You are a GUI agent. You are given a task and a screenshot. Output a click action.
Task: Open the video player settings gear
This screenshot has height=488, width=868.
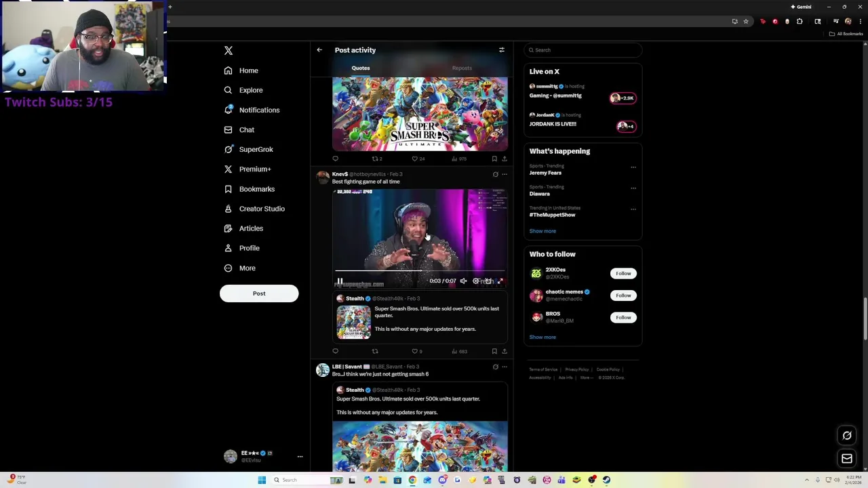click(476, 281)
